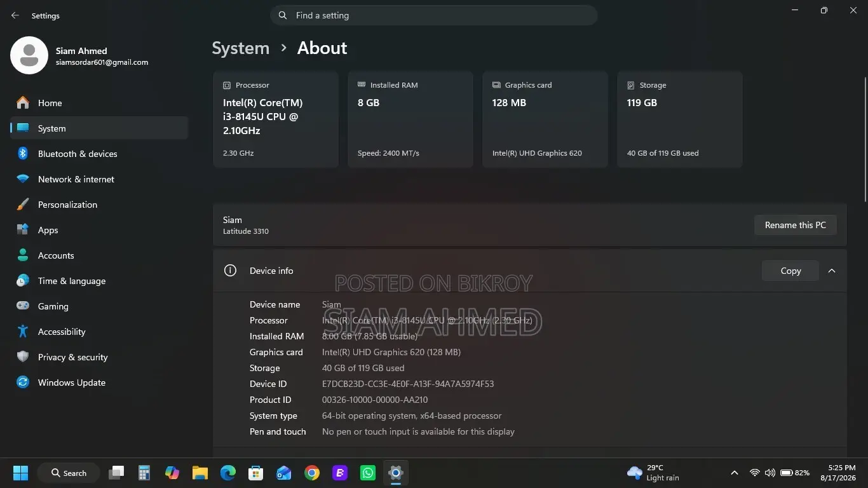Open Privacy & security settings

pos(99,357)
